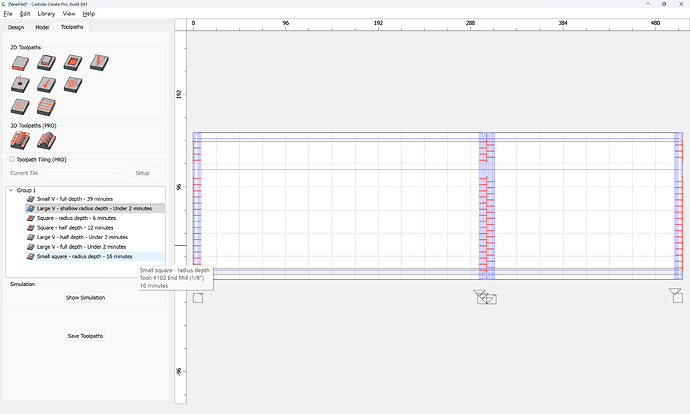Viewport: 690px width, 414px height.
Task: Select the Drill toolpath icon
Action: [x=20, y=84]
